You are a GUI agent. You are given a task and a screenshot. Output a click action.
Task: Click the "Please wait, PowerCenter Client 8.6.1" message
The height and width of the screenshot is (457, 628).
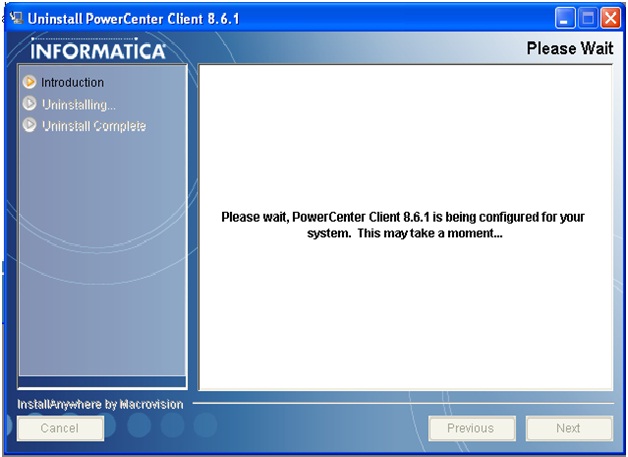(403, 225)
